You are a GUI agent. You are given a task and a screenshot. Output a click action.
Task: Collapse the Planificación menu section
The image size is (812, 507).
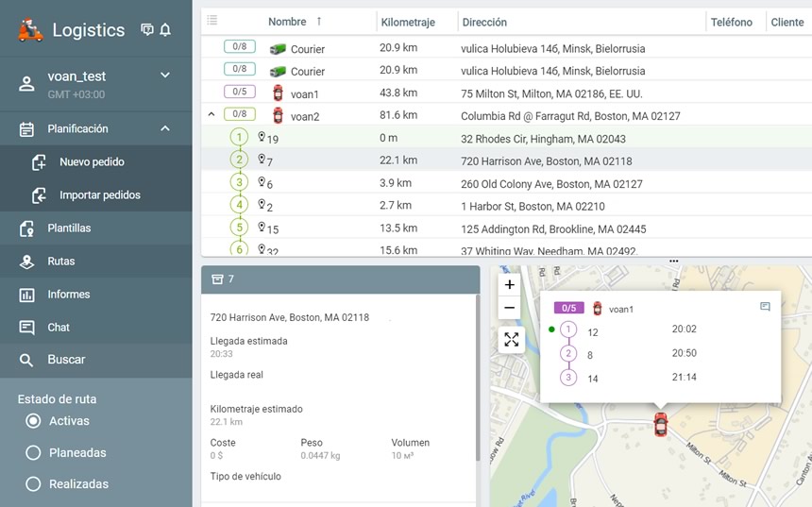pyautogui.click(x=165, y=128)
